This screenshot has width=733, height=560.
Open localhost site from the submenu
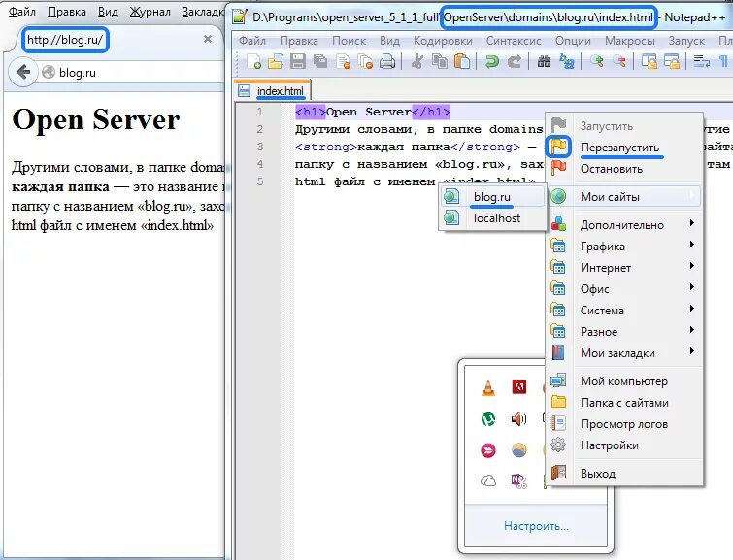click(x=493, y=217)
